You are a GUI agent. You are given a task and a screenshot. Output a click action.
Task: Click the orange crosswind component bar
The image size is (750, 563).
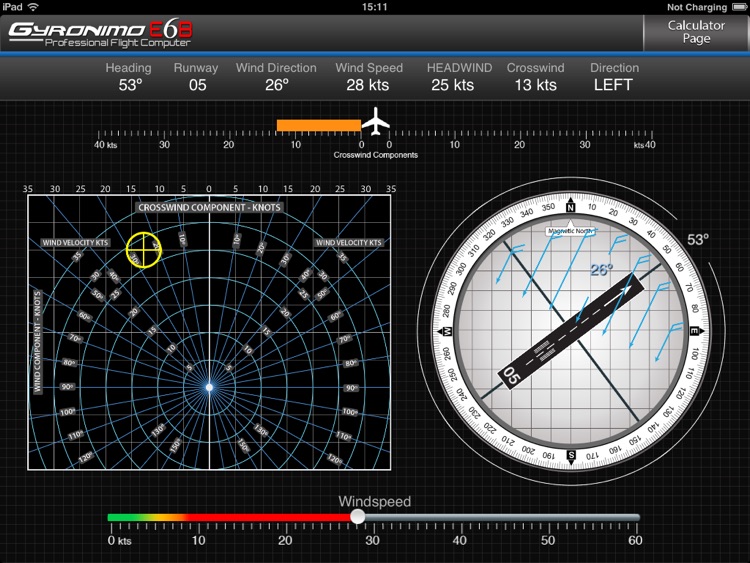319,125
